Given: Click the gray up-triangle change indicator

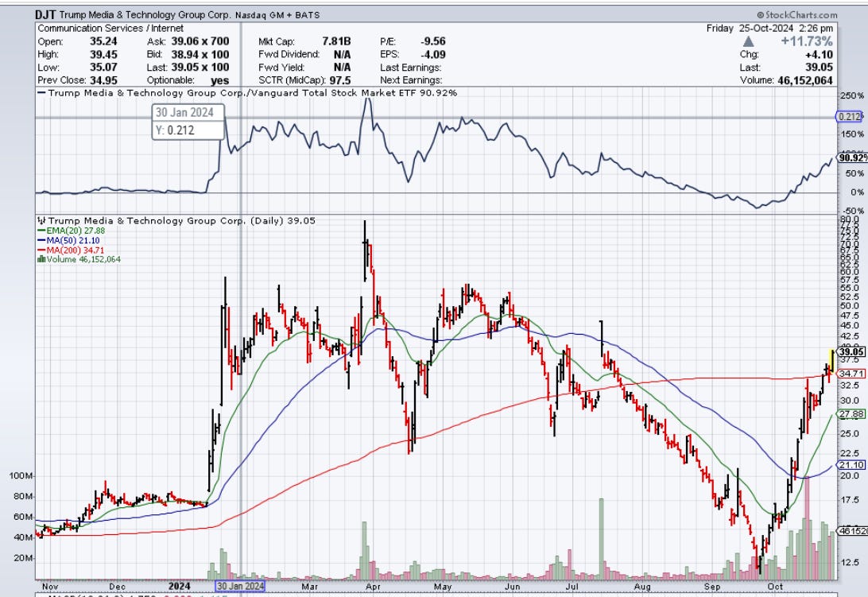Looking at the screenshot, I should coord(748,41).
